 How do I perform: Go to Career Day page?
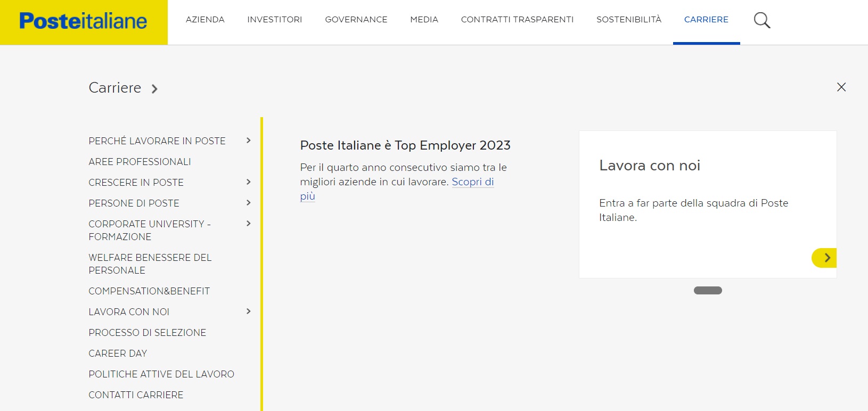coord(118,354)
